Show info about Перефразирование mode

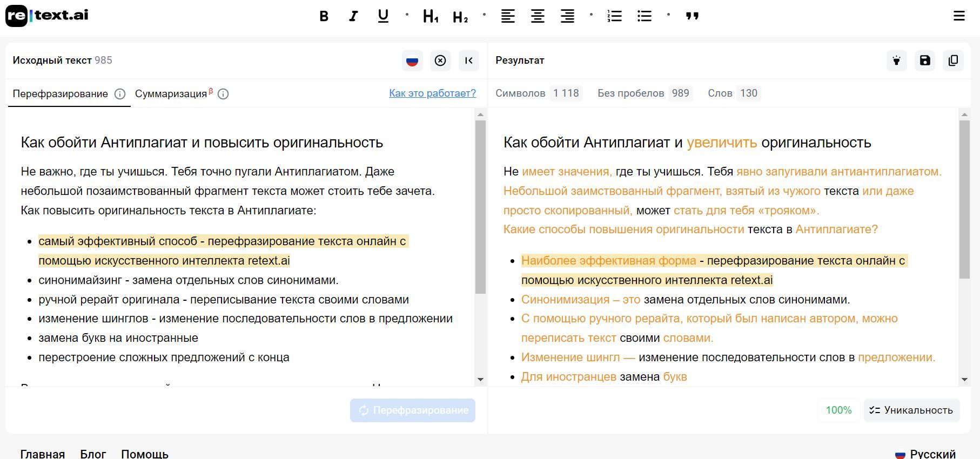[x=120, y=94]
